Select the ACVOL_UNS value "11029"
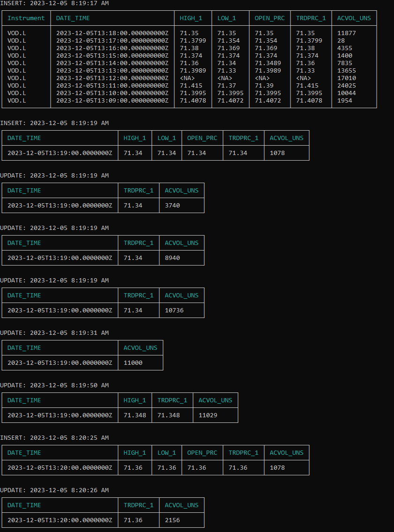 click(208, 415)
